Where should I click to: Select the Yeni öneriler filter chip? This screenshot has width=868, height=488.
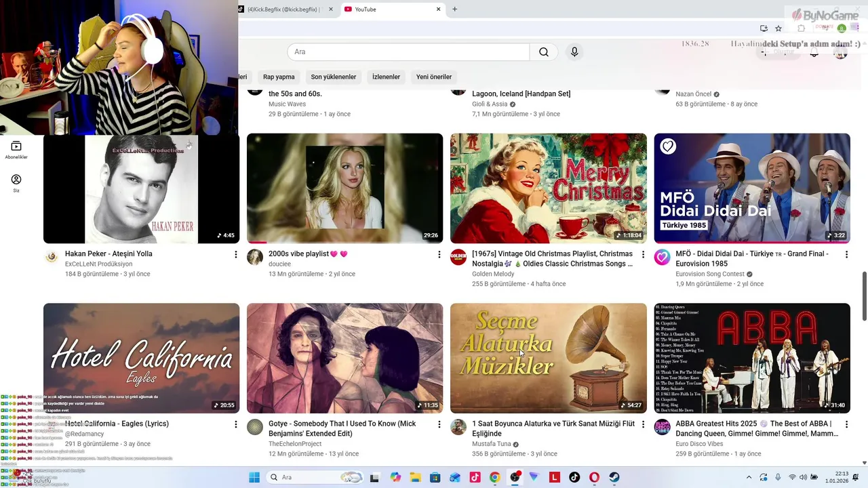coord(434,77)
